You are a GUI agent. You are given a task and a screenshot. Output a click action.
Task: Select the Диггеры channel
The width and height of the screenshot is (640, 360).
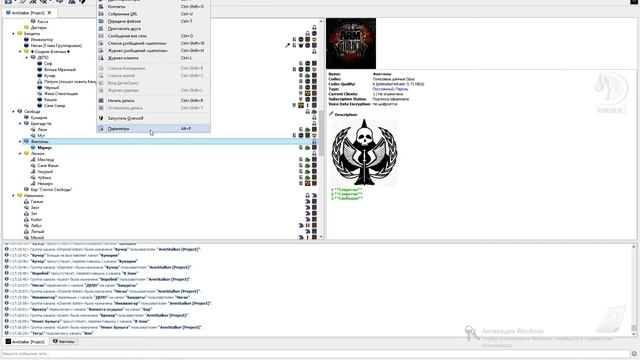[x=39, y=27]
